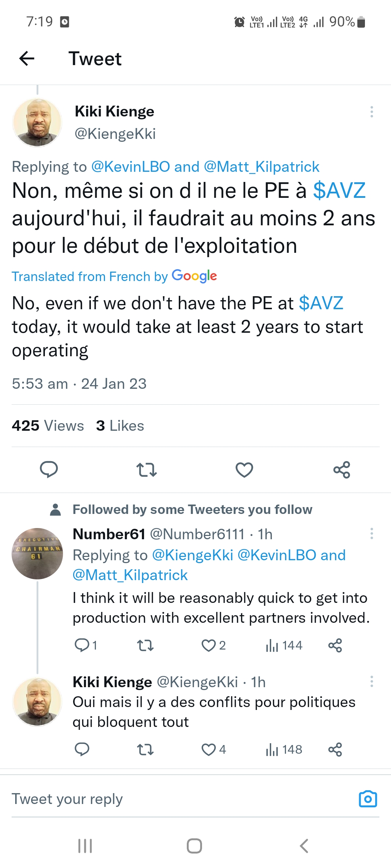This screenshot has height=868, width=391.
Task: Open Number61's profile picture
Action: point(37,553)
